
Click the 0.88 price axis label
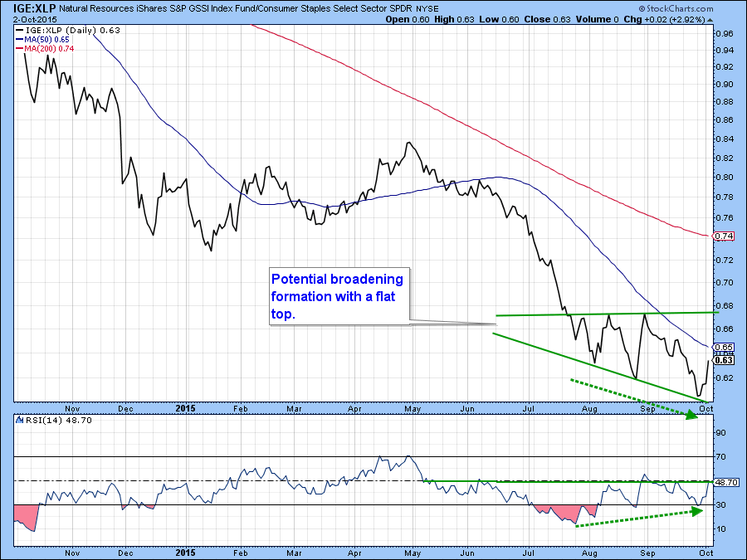coord(725,101)
